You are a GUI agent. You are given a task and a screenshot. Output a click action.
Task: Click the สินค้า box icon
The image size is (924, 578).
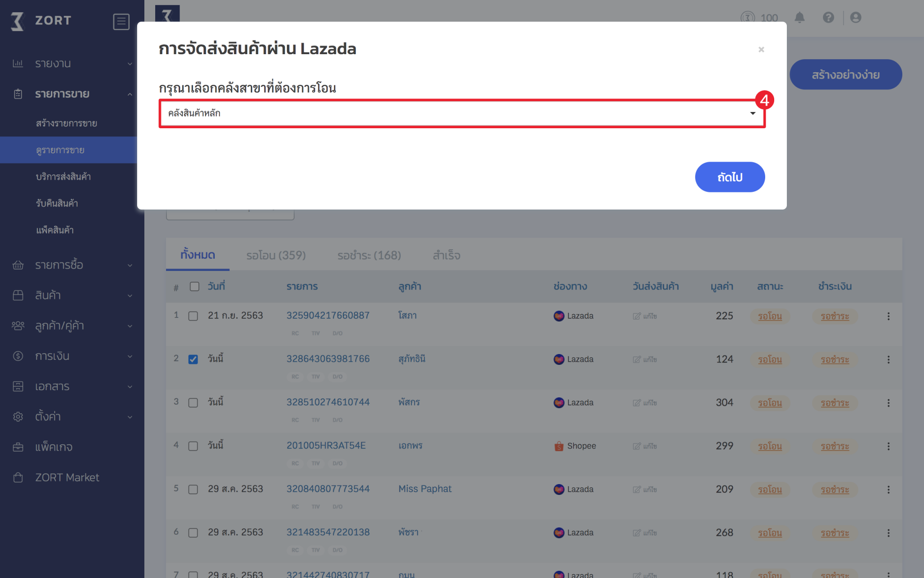point(18,295)
